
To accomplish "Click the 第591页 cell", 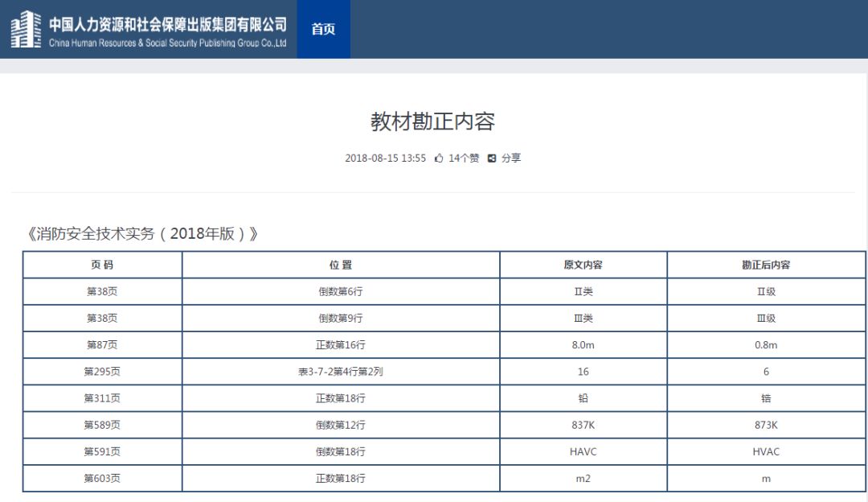I will pyautogui.click(x=102, y=451).
